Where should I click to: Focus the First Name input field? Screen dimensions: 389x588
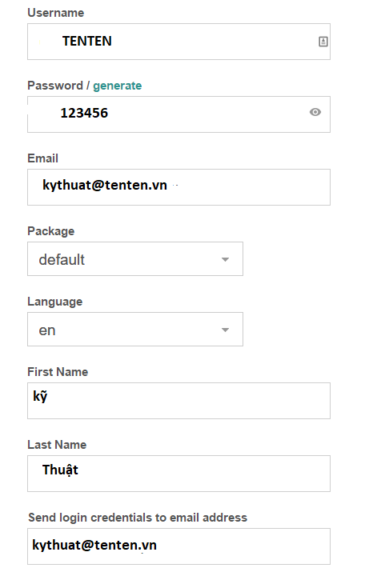tap(178, 401)
